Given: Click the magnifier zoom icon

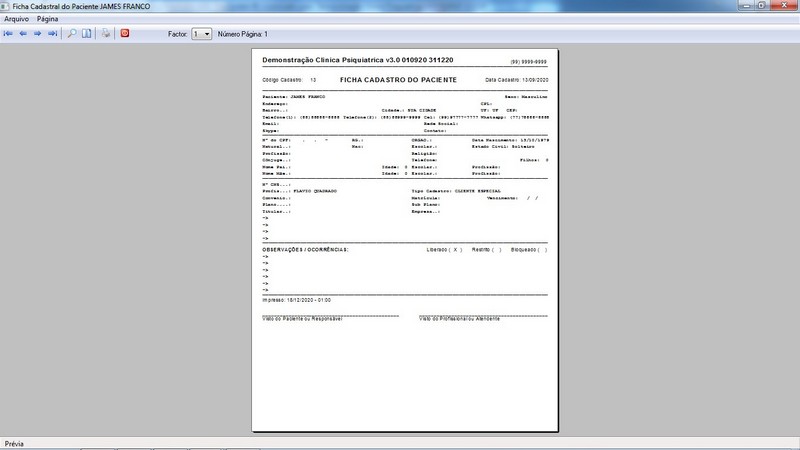Looking at the screenshot, I should [x=72, y=34].
